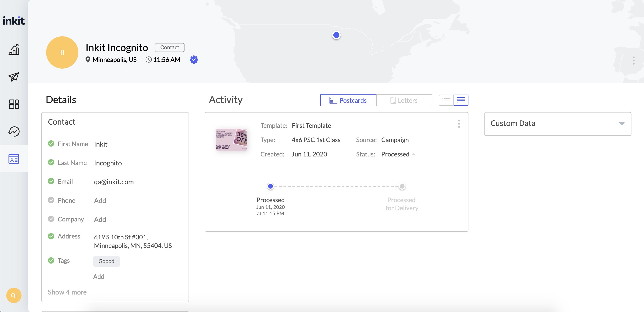
Task: Expand Show 4 more contact fields
Action: (x=67, y=292)
